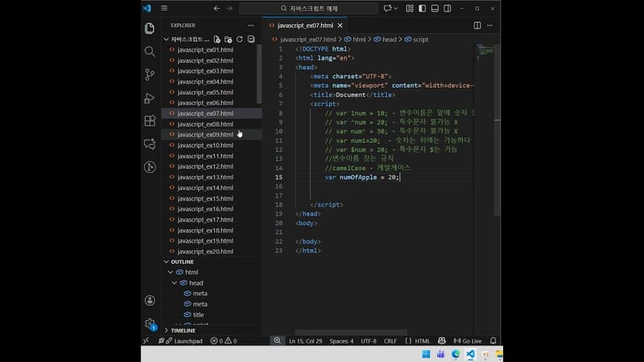Image resolution: width=644 pixels, height=362 pixels.
Task: Refresh the Explorer file list
Action: [x=240, y=40]
